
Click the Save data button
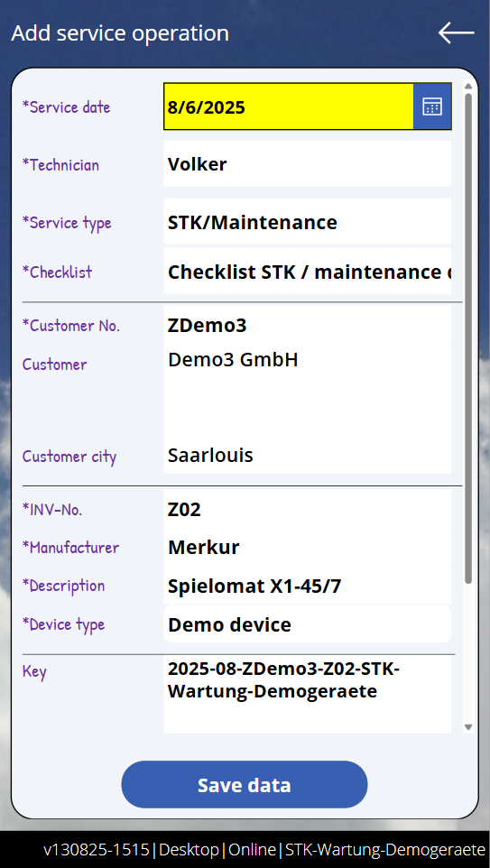click(x=245, y=784)
